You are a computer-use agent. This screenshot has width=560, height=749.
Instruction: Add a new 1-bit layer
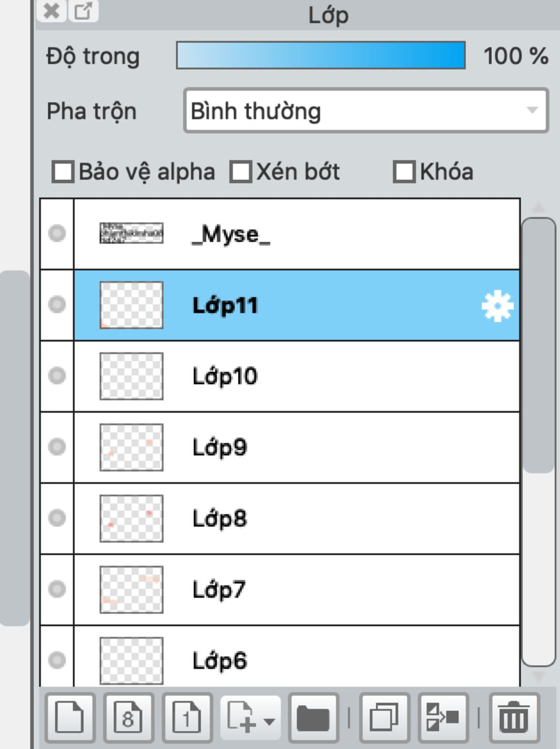pyautogui.click(x=187, y=717)
